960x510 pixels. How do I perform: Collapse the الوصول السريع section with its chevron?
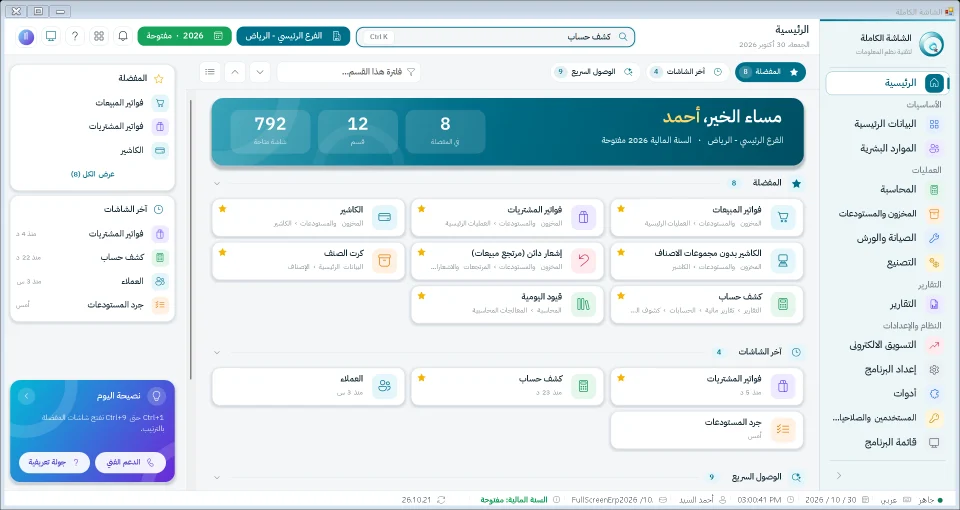point(217,477)
